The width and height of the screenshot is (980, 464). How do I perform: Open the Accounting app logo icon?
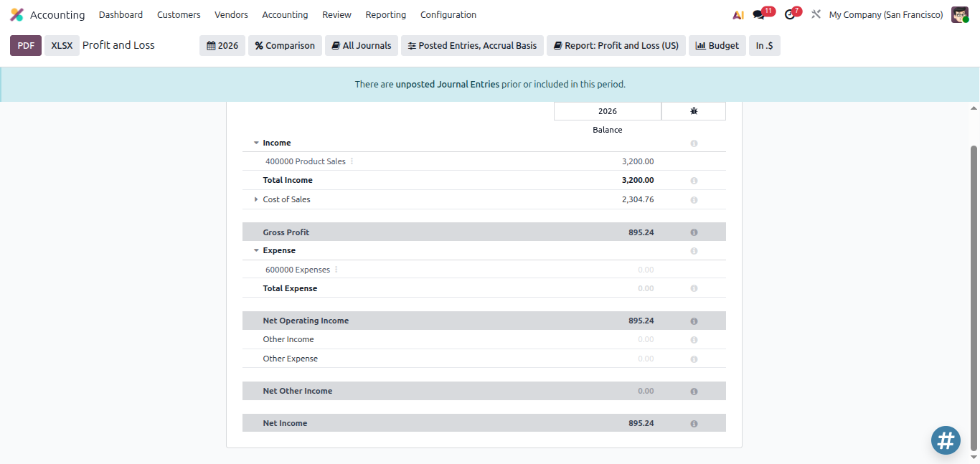[17, 14]
